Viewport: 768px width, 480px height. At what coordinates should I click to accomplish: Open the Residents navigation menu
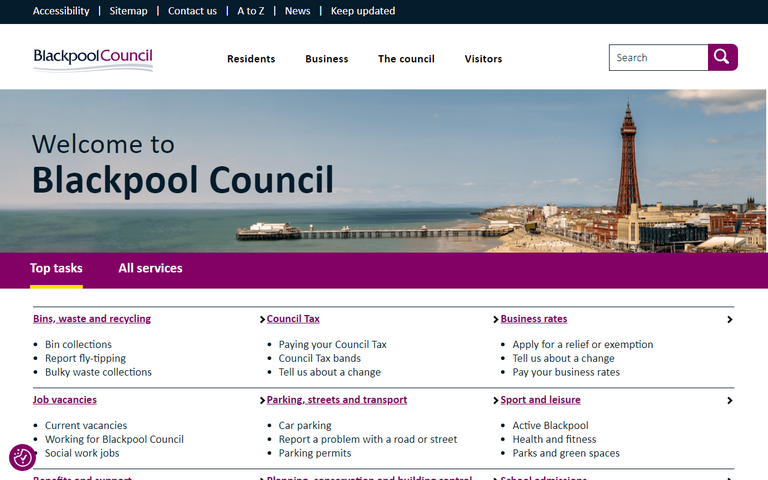click(x=251, y=59)
